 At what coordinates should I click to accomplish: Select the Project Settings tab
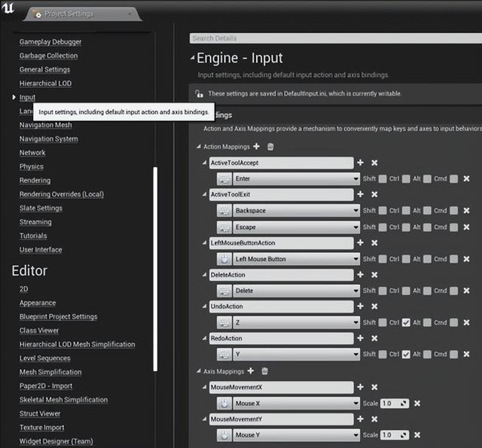click(82, 14)
